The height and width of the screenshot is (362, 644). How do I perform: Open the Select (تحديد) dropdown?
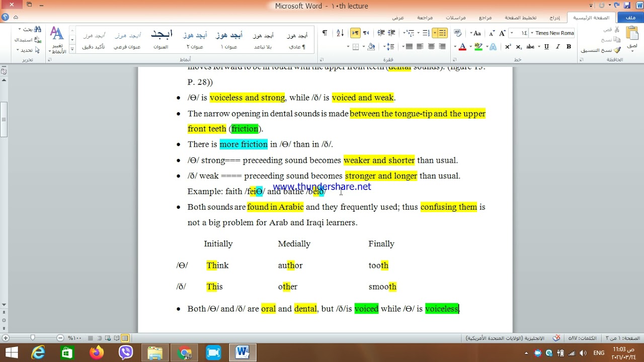click(28, 50)
